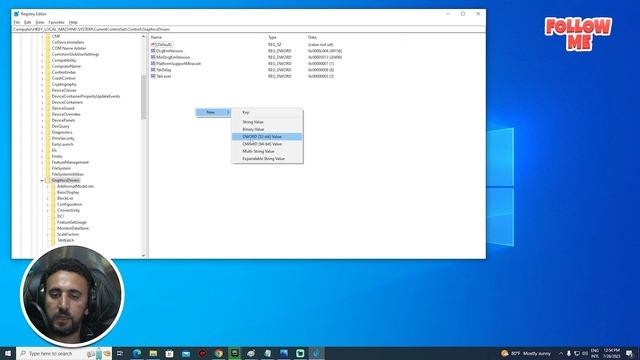Screen dimensions: 640x360
Task: Expand the CrashControl key
Action: pos(42,78)
